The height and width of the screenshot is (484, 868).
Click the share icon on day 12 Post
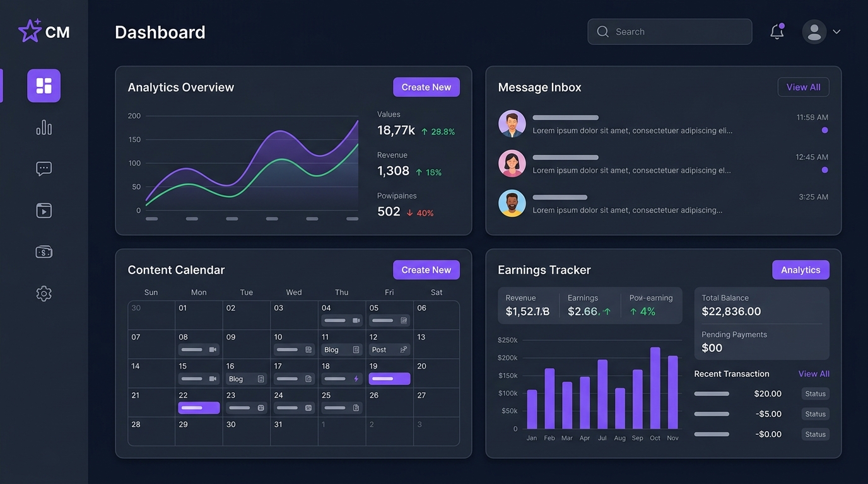point(404,349)
